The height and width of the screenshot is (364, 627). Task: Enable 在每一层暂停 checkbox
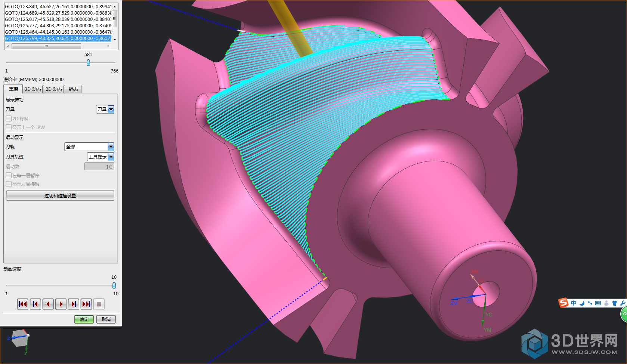[x=9, y=175]
